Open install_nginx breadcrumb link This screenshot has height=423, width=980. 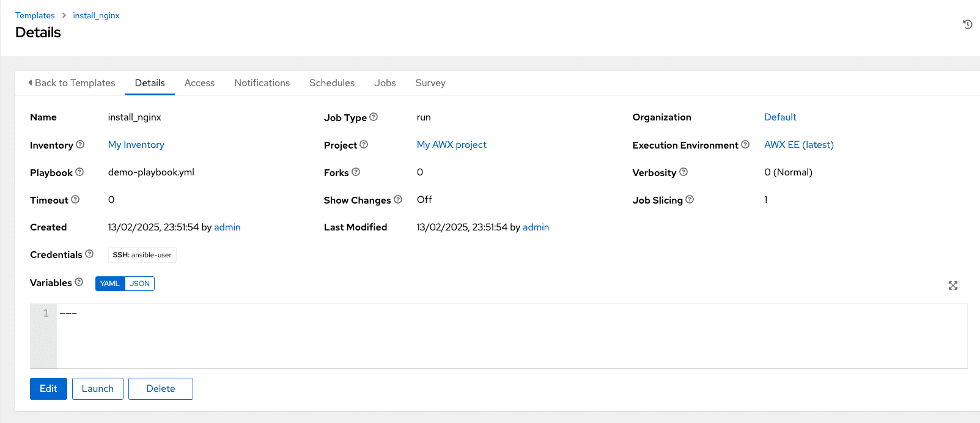point(96,15)
